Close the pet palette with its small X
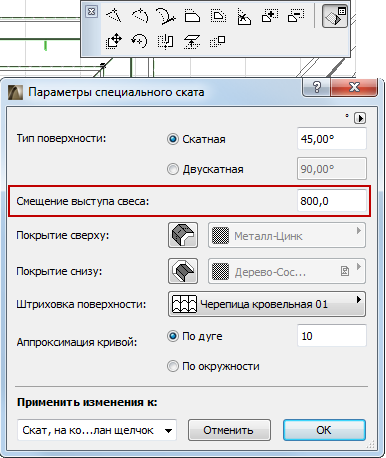386x458 pixels. 91,12
